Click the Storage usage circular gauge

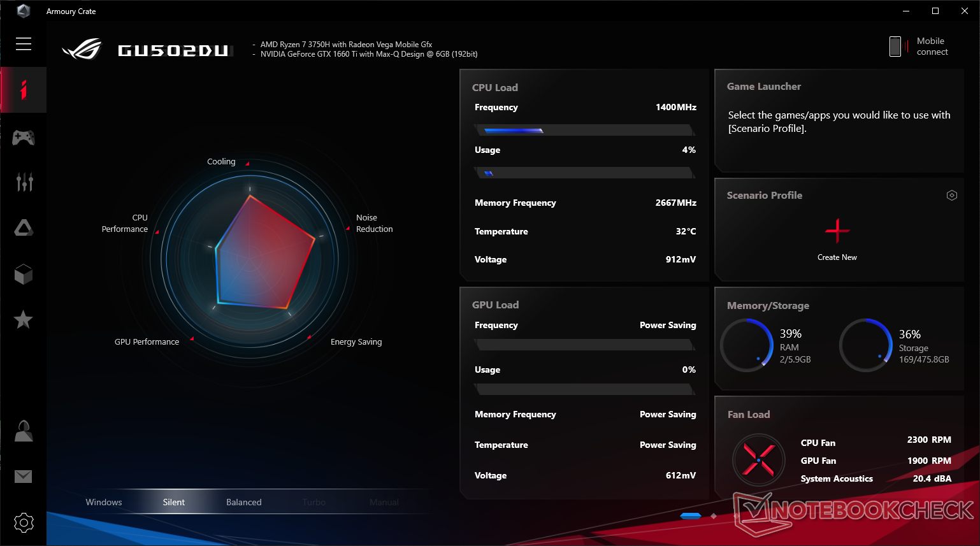click(866, 345)
